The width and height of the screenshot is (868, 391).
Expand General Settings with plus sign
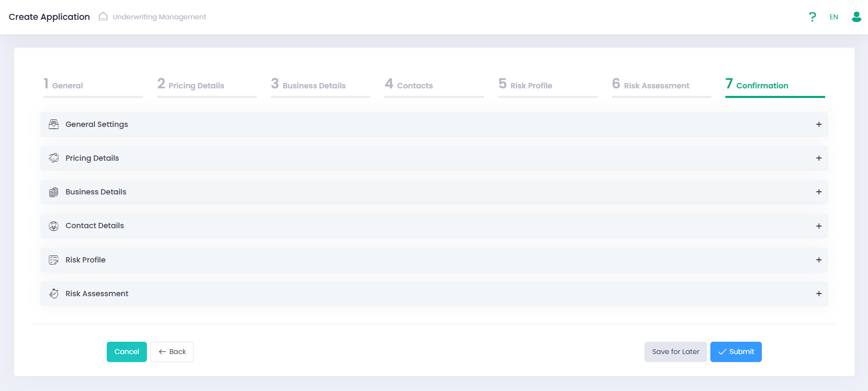pyautogui.click(x=819, y=124)
